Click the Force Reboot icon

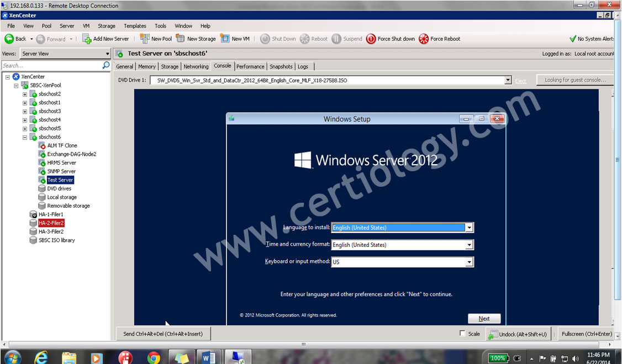[x=424, y=39]
